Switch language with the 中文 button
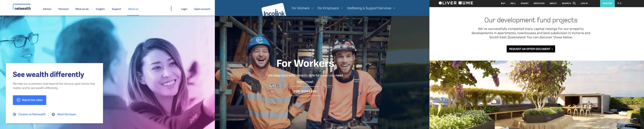This screenshot has width=644, height=129. 619,3
